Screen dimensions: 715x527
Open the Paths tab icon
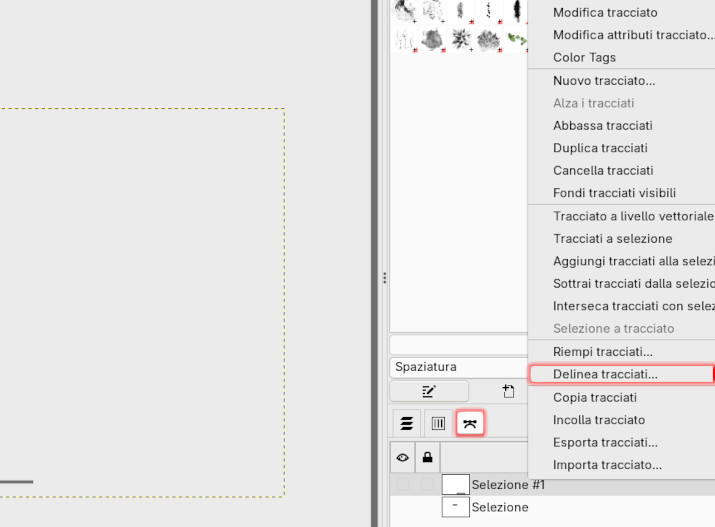click(x=470, y=423)
